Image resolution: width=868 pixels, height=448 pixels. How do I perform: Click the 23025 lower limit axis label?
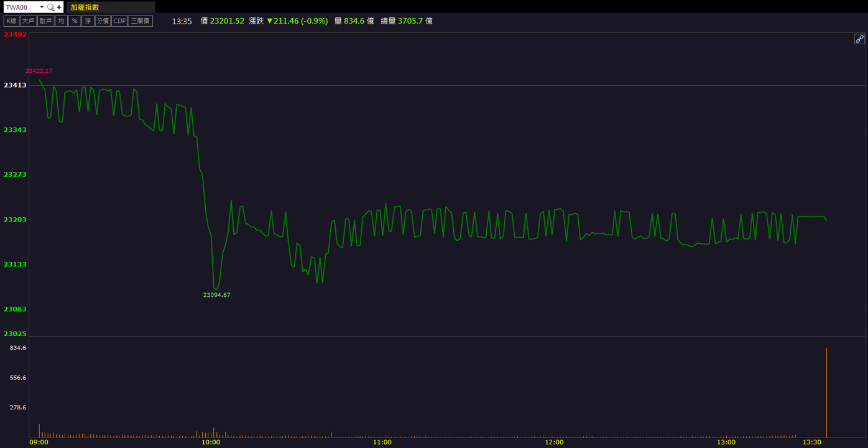click(16, 334)
